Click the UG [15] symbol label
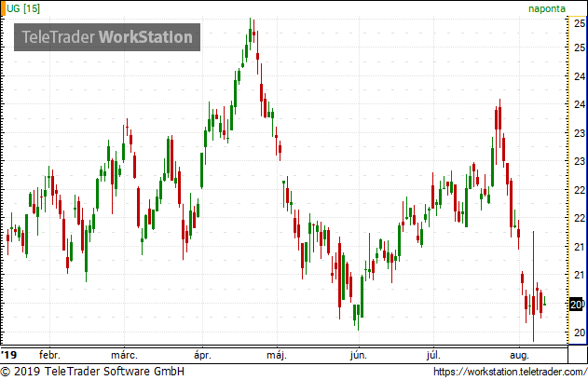 (x=23, y=8)
